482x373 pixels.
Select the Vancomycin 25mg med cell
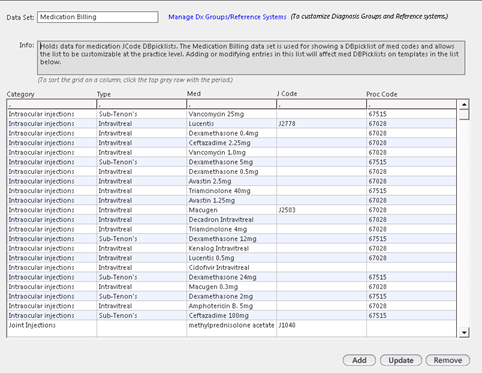pos(231,114)
